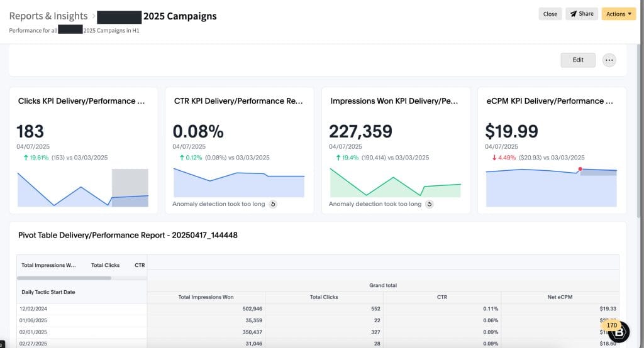
Task: Open the Clicks KPI sparkline chart
Action: (82, 188)
